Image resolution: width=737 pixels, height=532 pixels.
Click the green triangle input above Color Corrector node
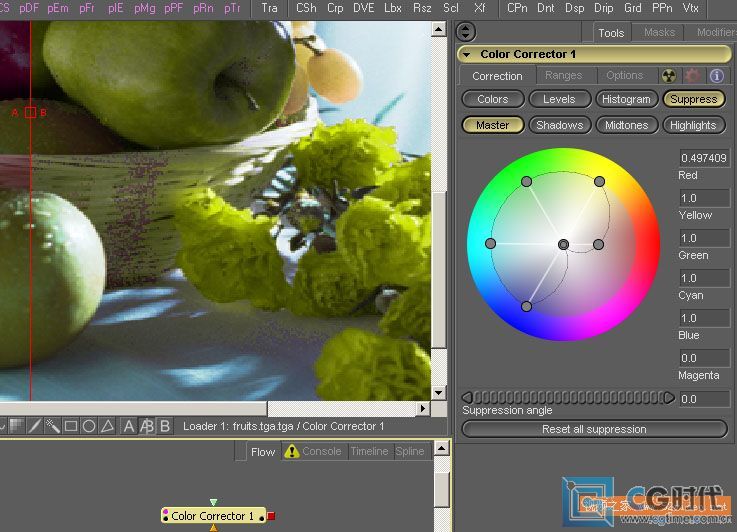(x=213, y=502)
